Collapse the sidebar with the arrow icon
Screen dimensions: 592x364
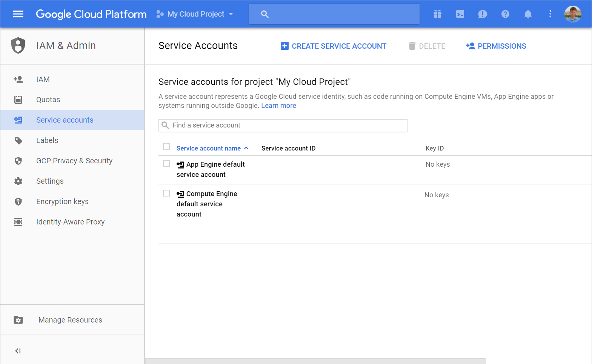18,351
